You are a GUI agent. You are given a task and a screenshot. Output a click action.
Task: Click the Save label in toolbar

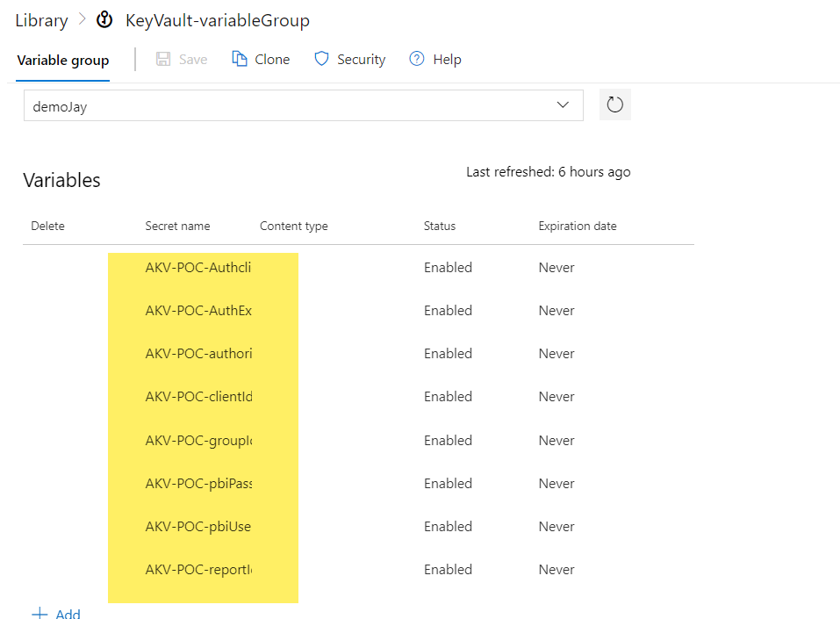tap(193, 60)
